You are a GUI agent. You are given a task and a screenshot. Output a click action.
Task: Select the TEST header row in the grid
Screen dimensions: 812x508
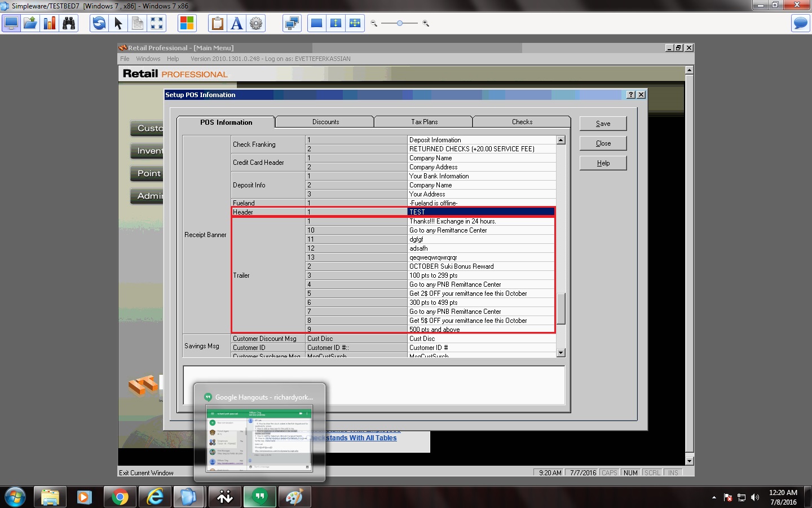tap(479, 212)
